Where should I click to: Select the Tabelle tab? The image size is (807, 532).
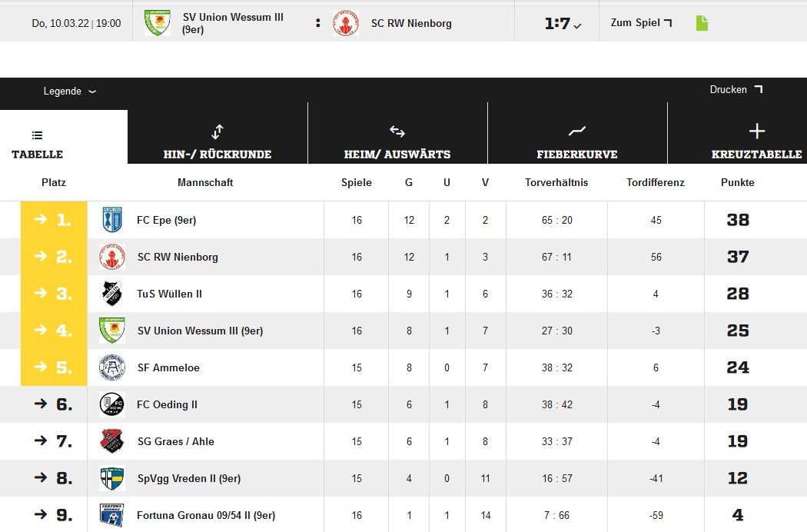point(38,144)
